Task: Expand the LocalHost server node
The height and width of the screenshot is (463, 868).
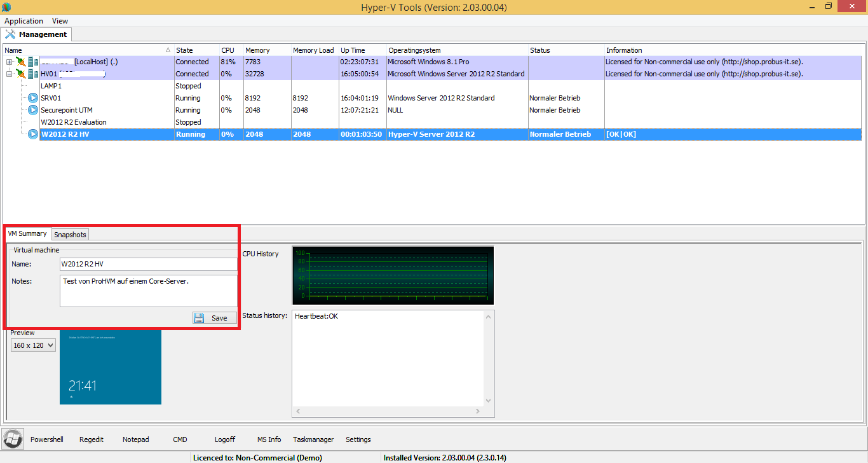Action: (9, 62)
